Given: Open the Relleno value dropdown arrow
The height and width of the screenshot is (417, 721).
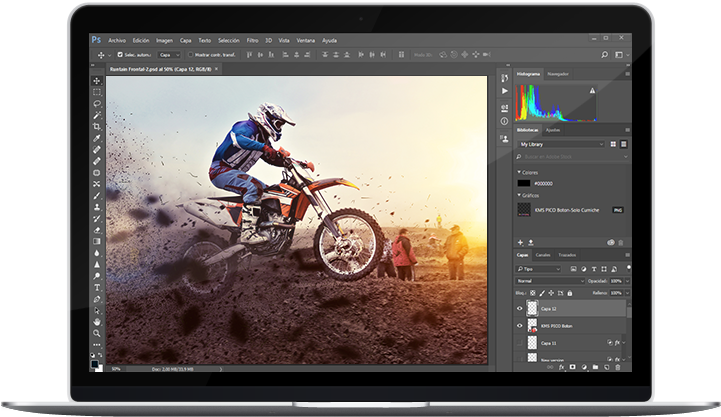Looking at the screenshot, I should [627, 293].
